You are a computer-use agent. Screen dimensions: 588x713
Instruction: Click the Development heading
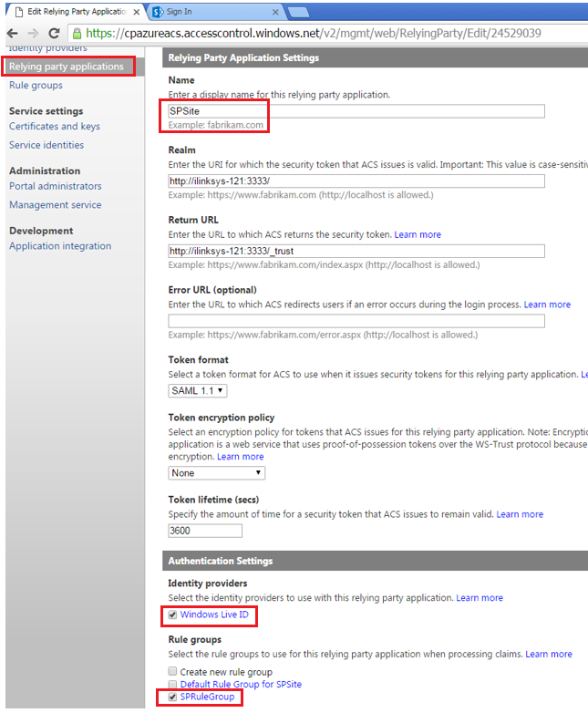coord(41,231)
